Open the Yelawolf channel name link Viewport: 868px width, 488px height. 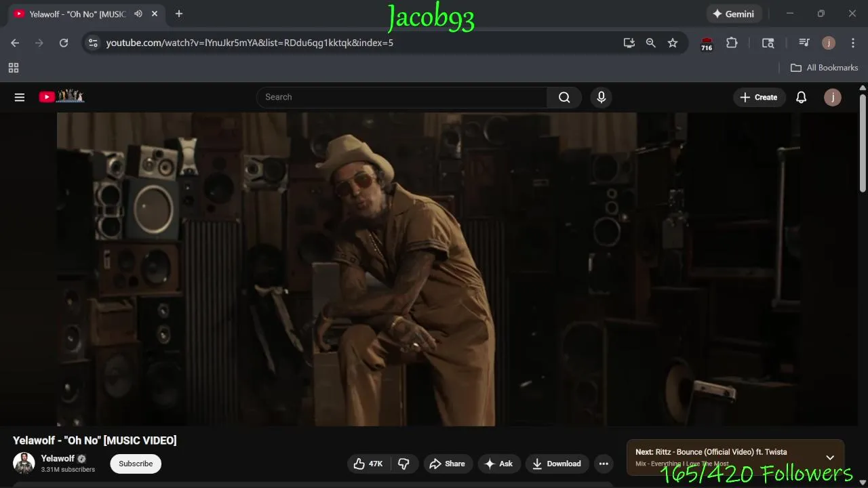tap(58, 458)
